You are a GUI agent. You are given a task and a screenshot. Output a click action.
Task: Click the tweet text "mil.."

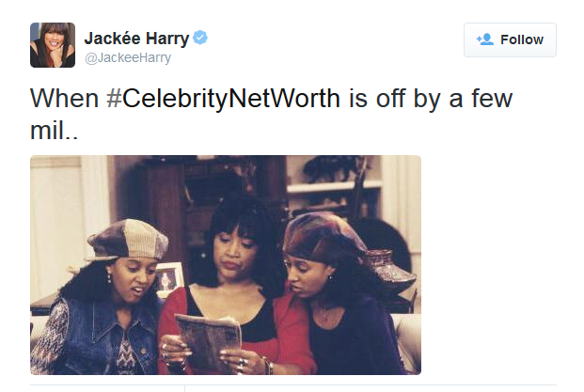[54, 133]
